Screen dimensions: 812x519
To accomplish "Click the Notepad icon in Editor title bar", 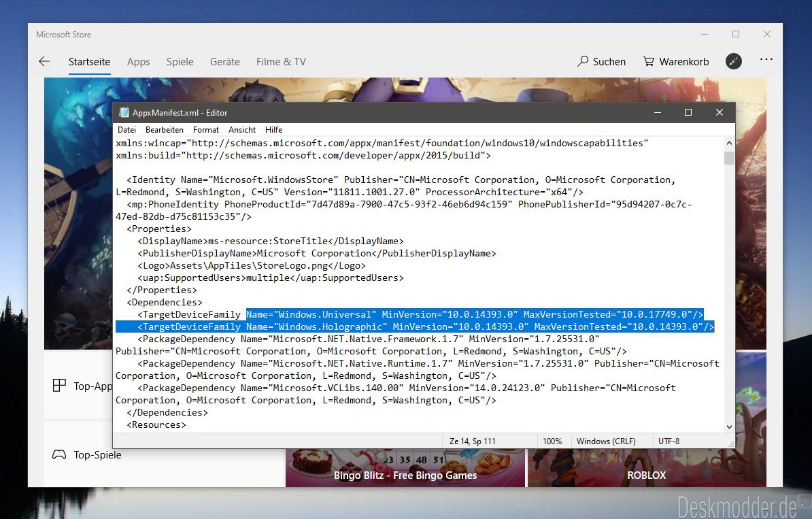I will (124, 112).
